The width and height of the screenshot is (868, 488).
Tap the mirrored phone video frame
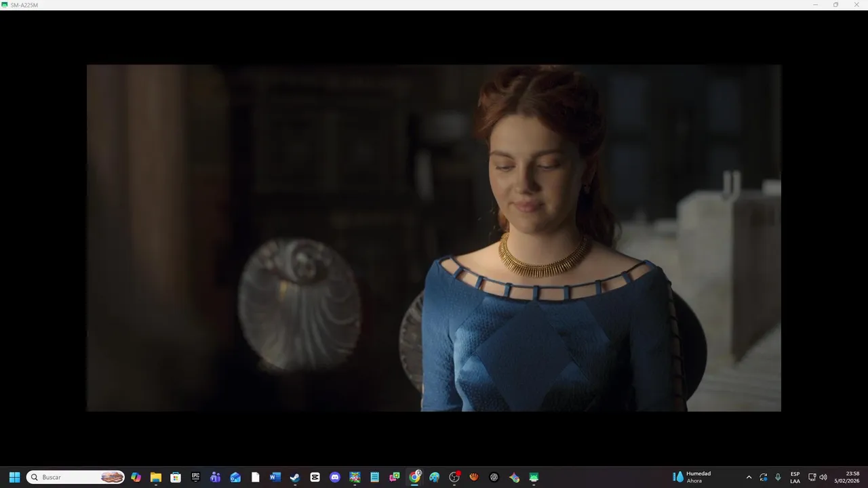pyautogui.click(x=434, y=238)
